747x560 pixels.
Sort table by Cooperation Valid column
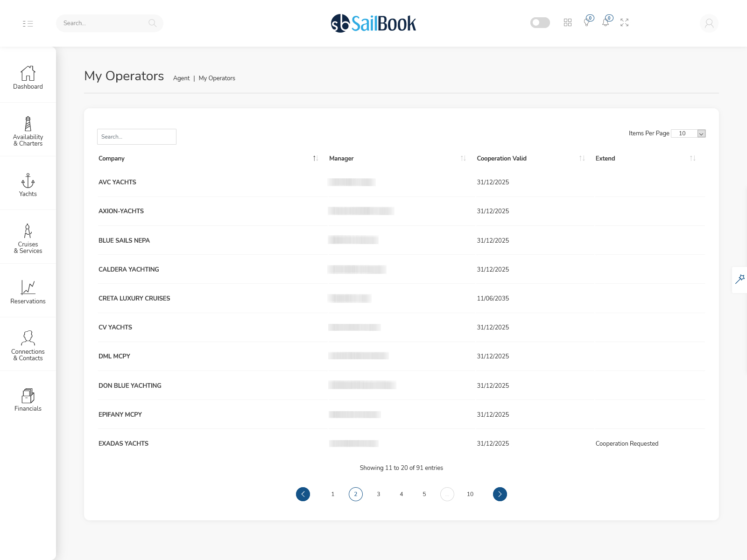click(x=582, y=159)
